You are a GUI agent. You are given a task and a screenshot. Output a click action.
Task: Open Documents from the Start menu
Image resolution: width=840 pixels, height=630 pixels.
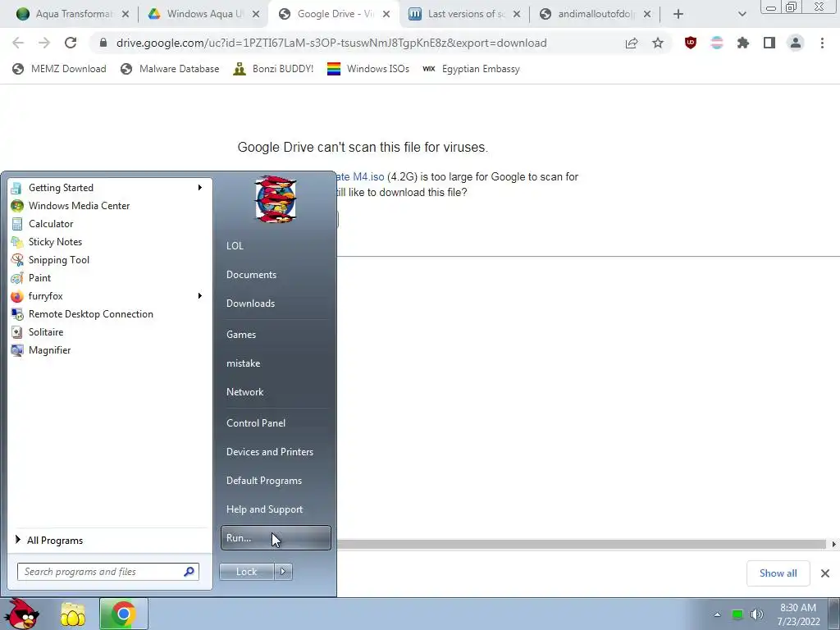(251, 275)
